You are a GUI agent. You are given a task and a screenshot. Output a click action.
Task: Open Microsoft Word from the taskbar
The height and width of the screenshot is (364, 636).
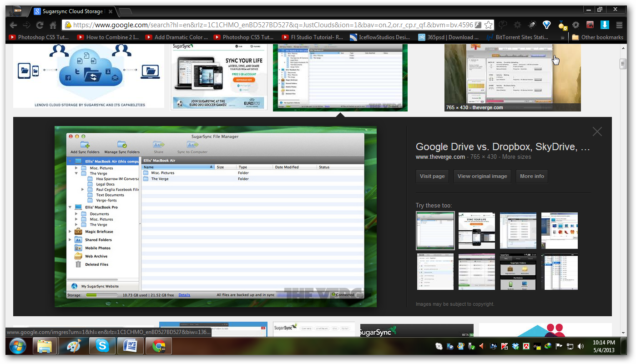(x=130, y=346)
